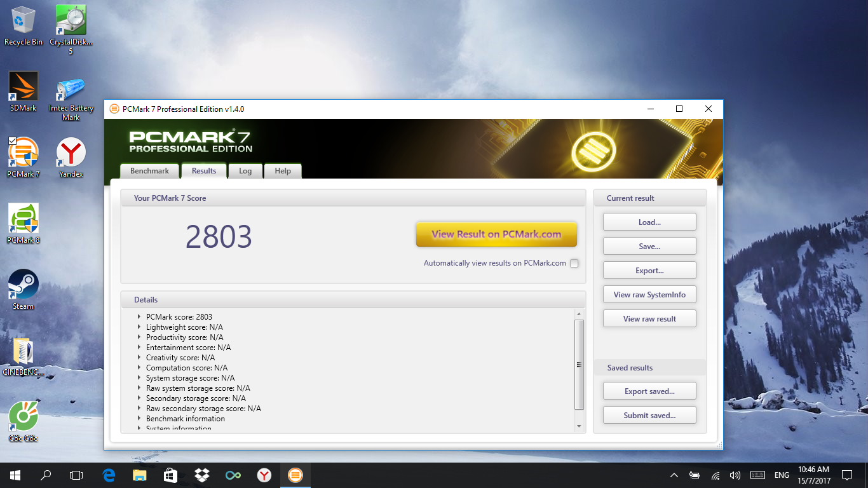
Task: Select the 3DMark desktop shortcut
Action: point(24,91)
